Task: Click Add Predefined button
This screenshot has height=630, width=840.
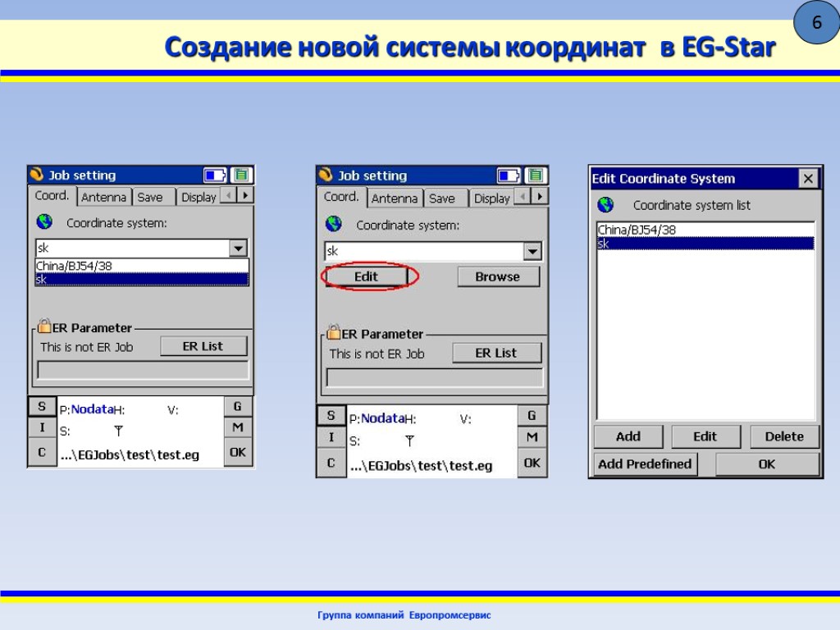Action: (645, 464)
